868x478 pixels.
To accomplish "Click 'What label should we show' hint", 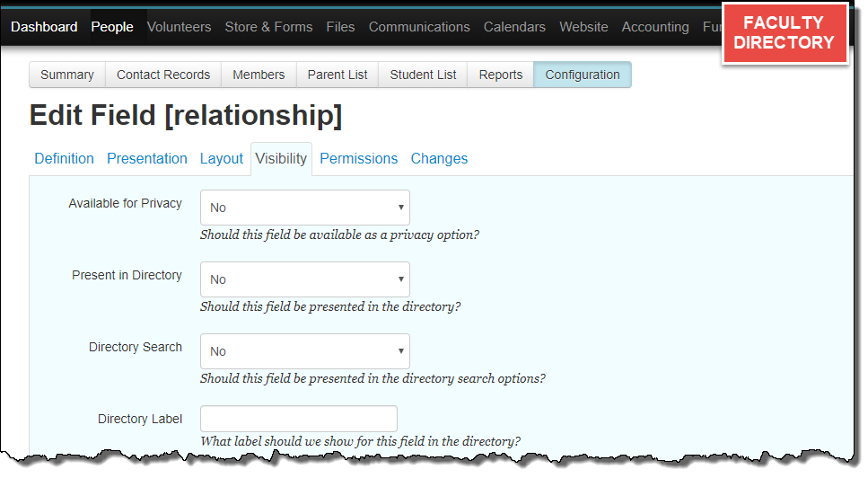I will click(x=360, y=441).
